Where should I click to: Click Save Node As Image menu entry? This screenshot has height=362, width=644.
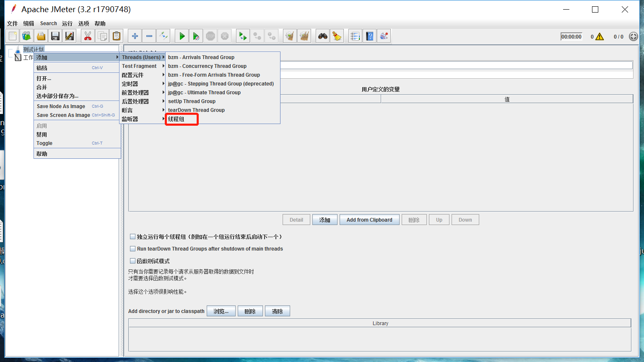(77, 106)
